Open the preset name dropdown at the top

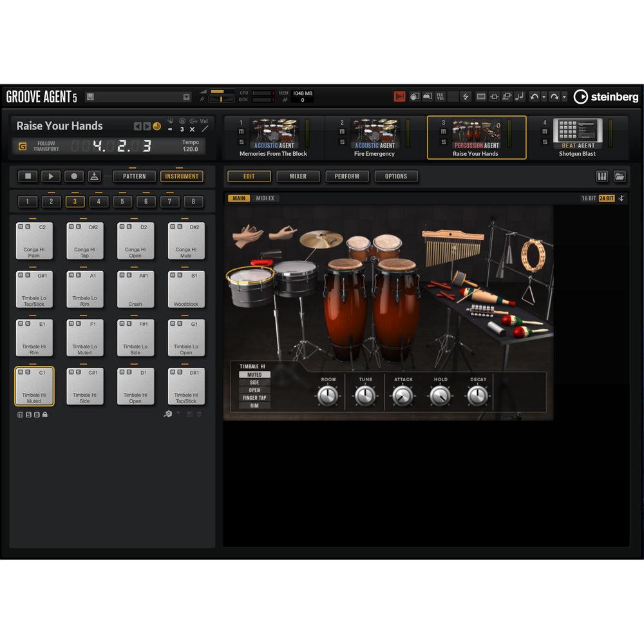pyautogui.click(x=187, y=97)
